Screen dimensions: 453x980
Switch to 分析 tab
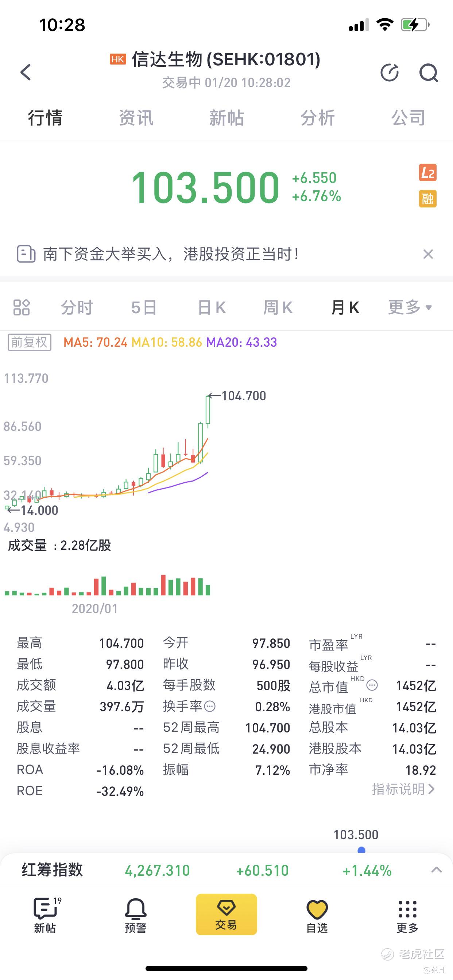317,117
